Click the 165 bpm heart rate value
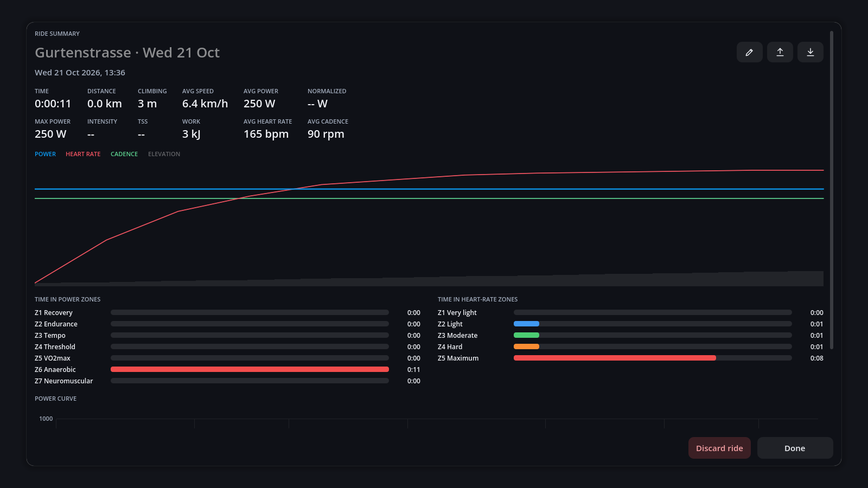 pyautogui.click(x=266, y=134)
